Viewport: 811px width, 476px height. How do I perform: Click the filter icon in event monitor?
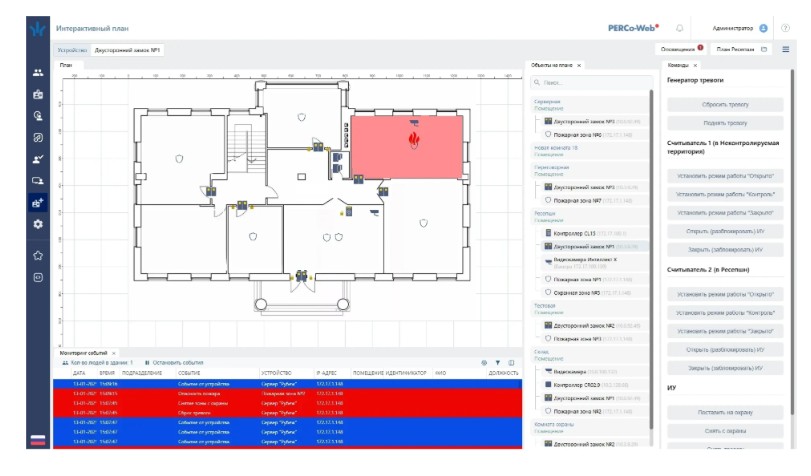pos(497,362)
